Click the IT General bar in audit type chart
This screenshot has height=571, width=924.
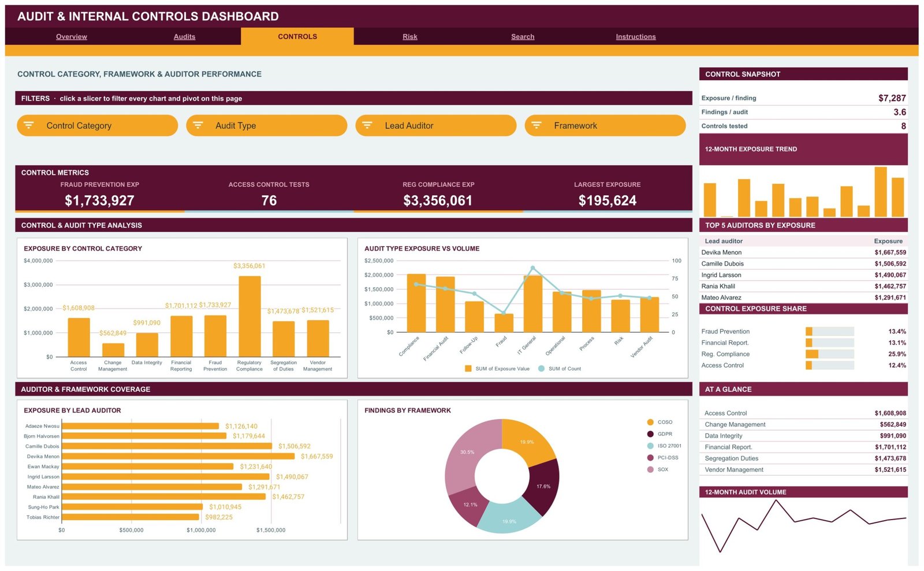click(x=533, y=304)
